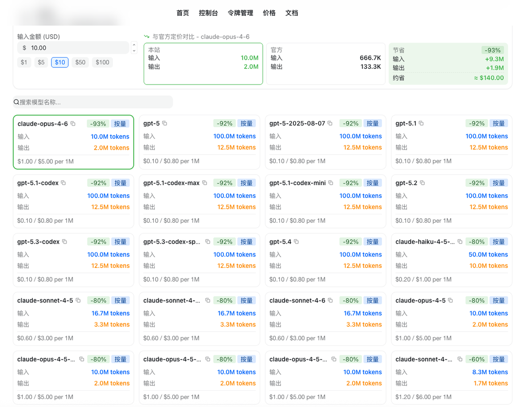The image size is (532, 407).
Task: Click the 666.7K official input value
Action: point(370,58)
